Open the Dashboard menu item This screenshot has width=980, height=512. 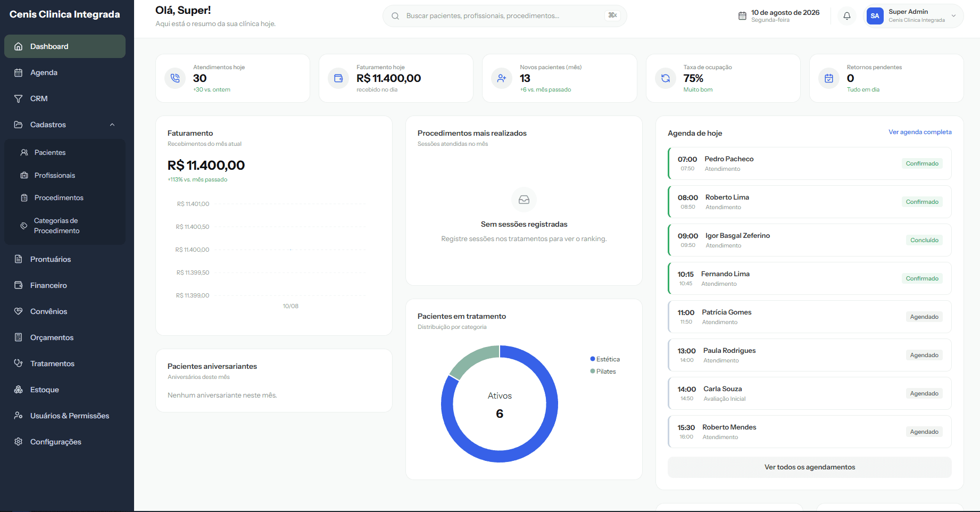point(65,46)
